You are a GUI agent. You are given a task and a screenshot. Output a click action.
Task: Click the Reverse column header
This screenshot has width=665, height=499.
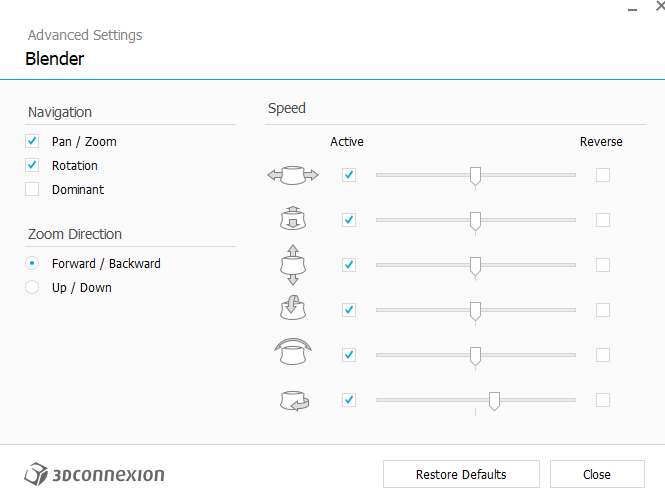pos(601,142)
